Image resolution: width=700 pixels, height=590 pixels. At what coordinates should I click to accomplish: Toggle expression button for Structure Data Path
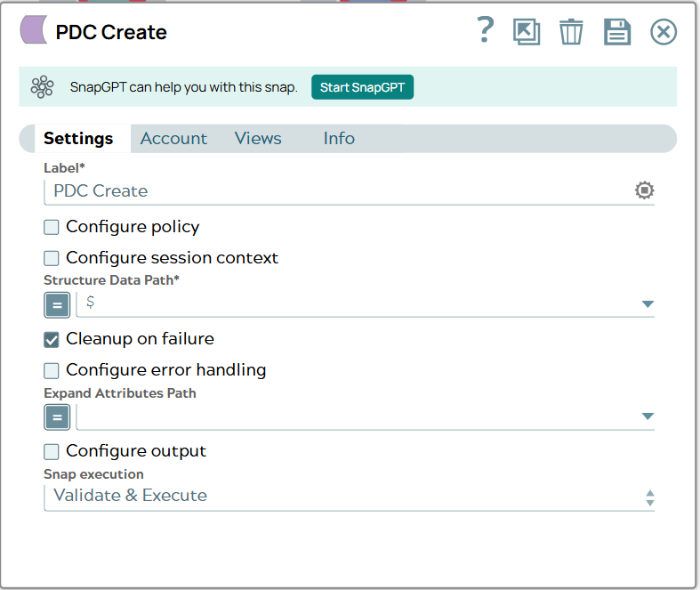coord(57,305)
